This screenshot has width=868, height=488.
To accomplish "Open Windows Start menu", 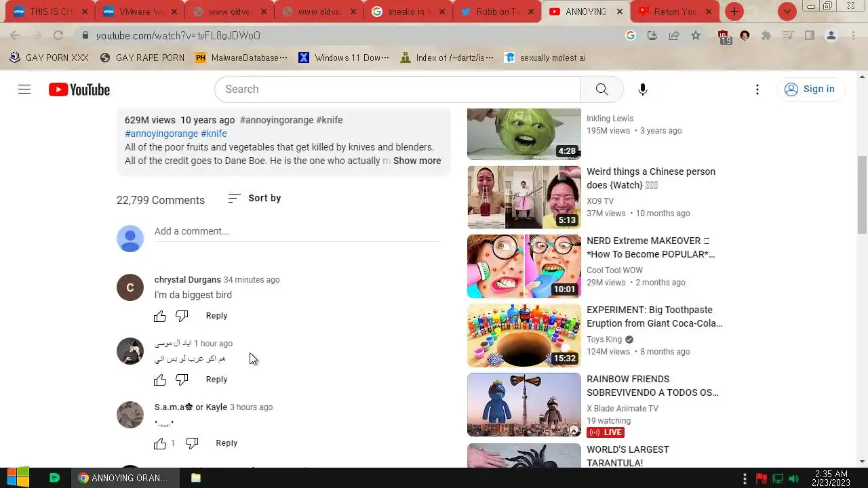I will click(x=18, y=478).
